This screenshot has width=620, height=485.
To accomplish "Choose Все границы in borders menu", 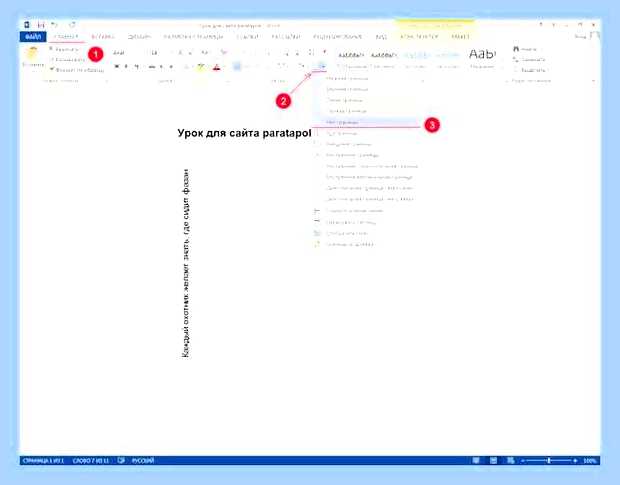I will tap(366, 134).
